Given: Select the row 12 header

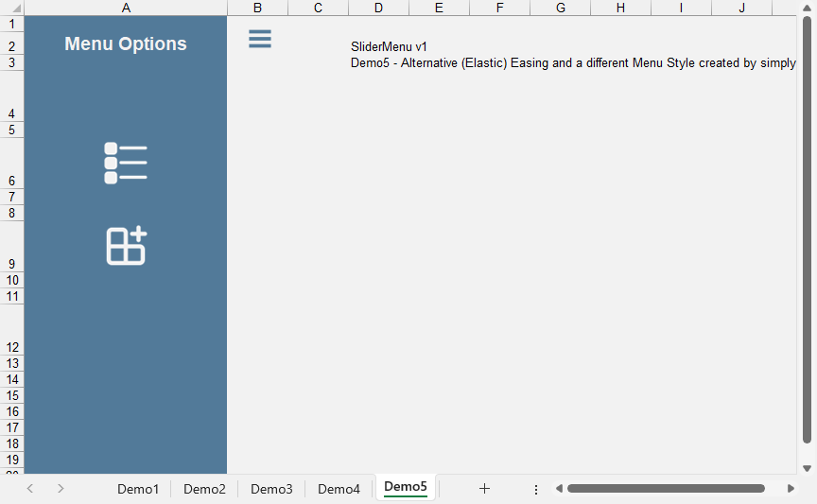Looking at the screenshot, I should [x=12, y=347].
